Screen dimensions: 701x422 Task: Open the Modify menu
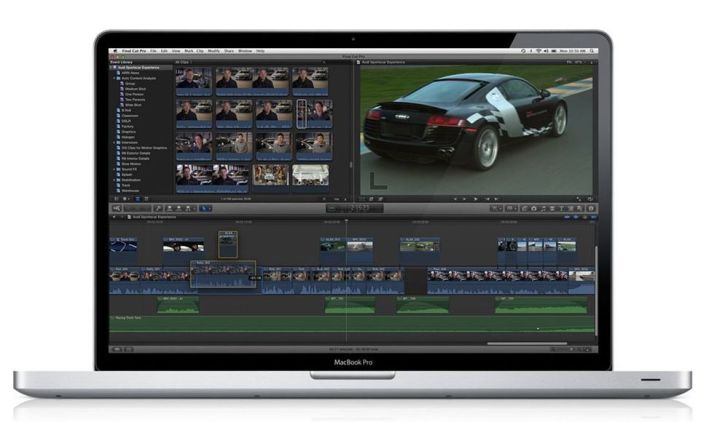point(213,51)
